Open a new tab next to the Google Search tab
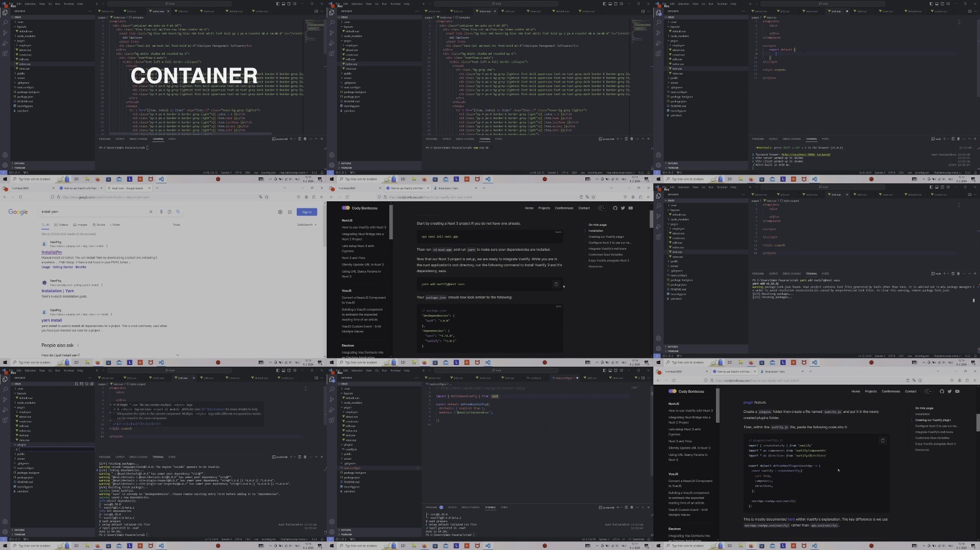The width and height of the screenshot is (980, 550). click(x=157, y=188)
